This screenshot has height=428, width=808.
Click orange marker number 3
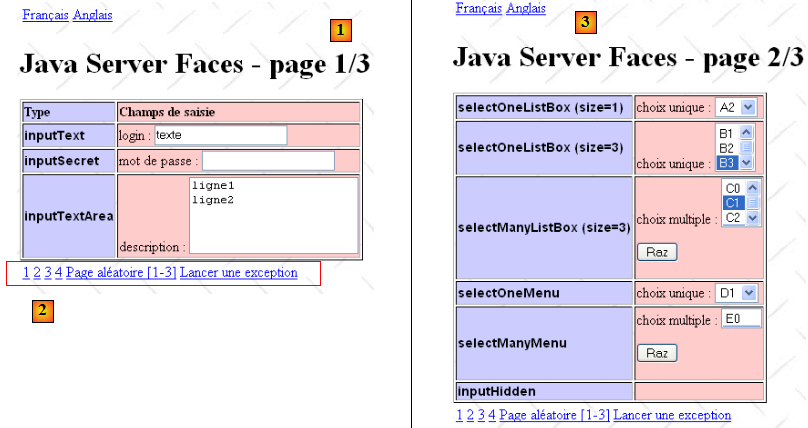585,21
